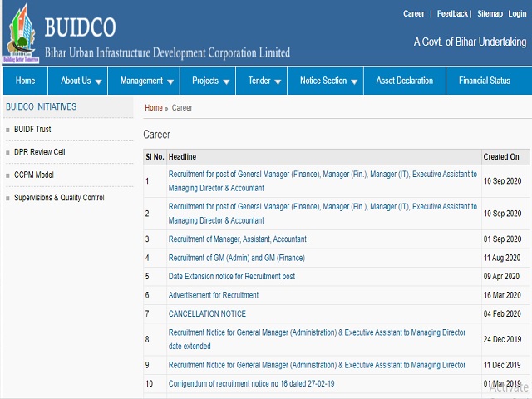The image size is (532, 399).
Task: Open the Asset Declaration menu item
Action: (405, 81)
